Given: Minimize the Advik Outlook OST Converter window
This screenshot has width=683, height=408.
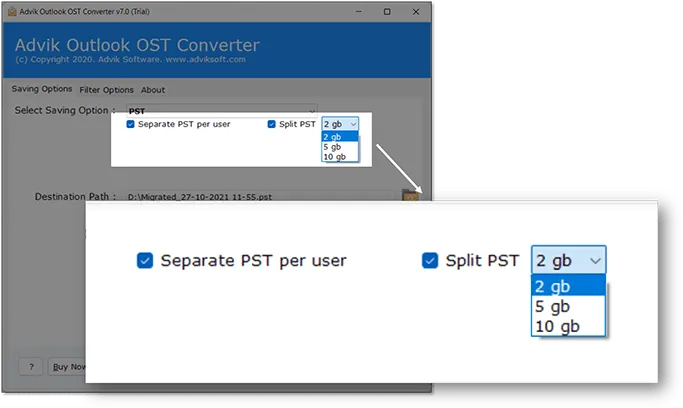Looking at the screenshot, I should coord(358,12).
